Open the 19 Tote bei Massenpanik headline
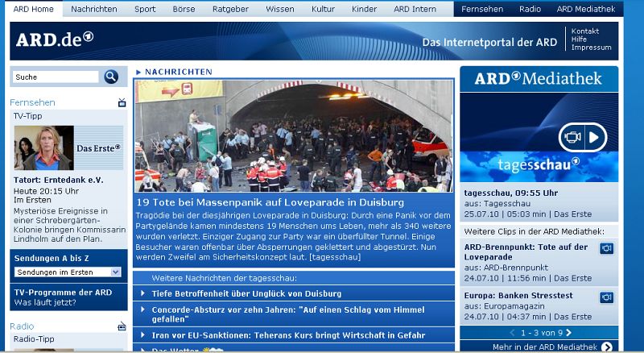The width and height of the screenshot is (644, 353). coord(270,202)
